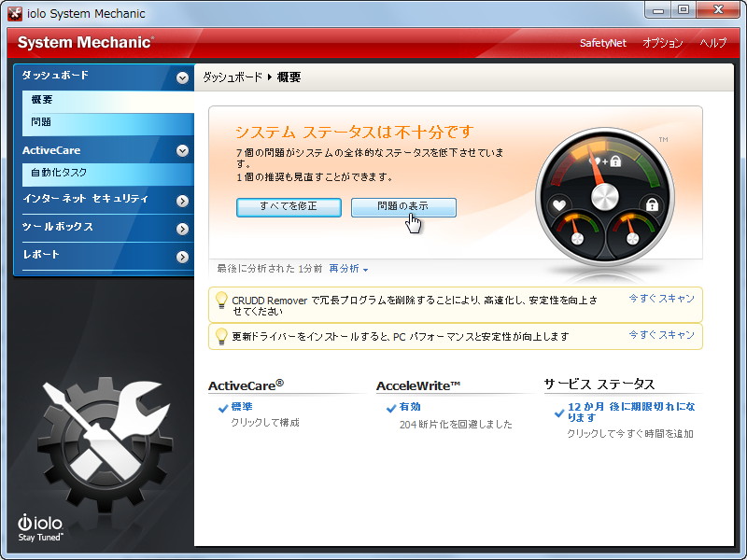Open the ヘルプ menu

(713, 43)
